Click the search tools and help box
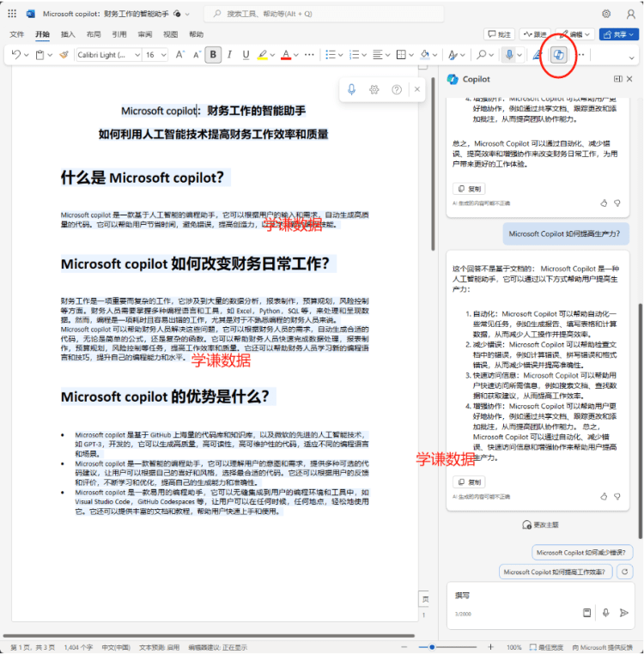The width and height of the screenshot is (644, 654). 324,14
